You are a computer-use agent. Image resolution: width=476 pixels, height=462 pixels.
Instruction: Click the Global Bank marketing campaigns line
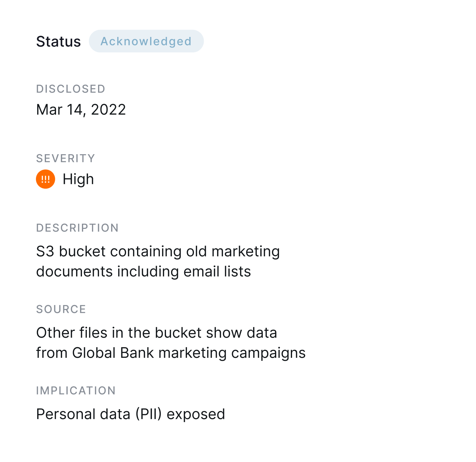point(171,353)
